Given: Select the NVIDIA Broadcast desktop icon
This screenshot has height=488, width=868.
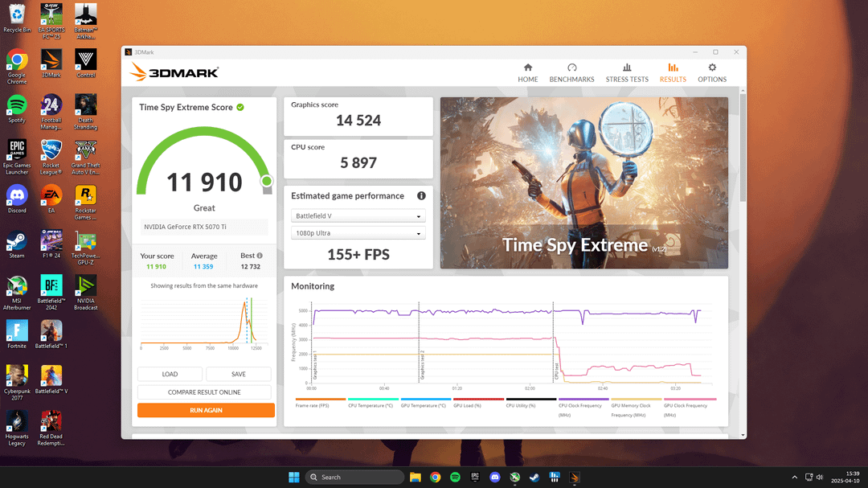Looking at the screenshot, I should click(x=86, y=293).
